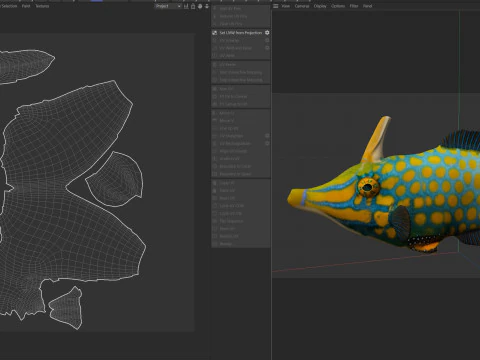480x360 pixels.
Task: Select Mirror U command
Action: (x=241, y=113)
